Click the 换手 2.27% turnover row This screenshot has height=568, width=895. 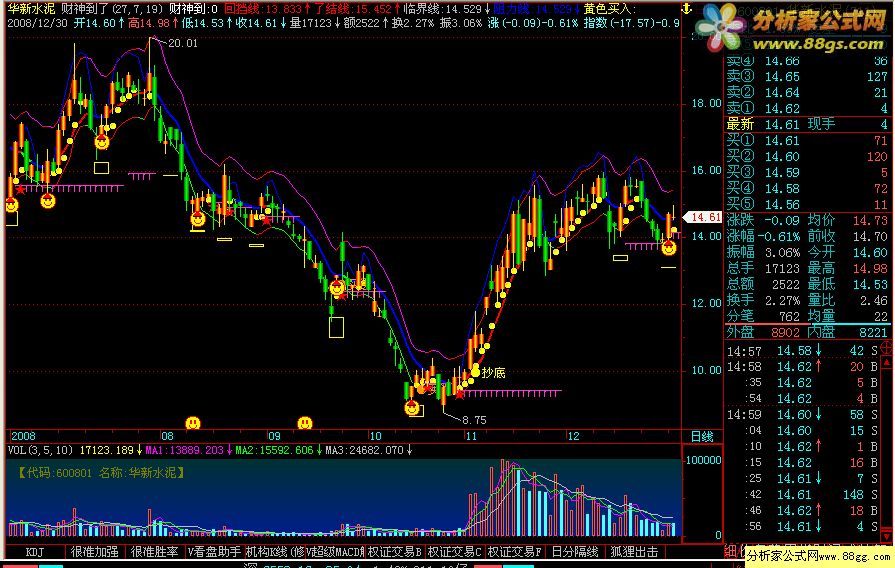point(764,300)
